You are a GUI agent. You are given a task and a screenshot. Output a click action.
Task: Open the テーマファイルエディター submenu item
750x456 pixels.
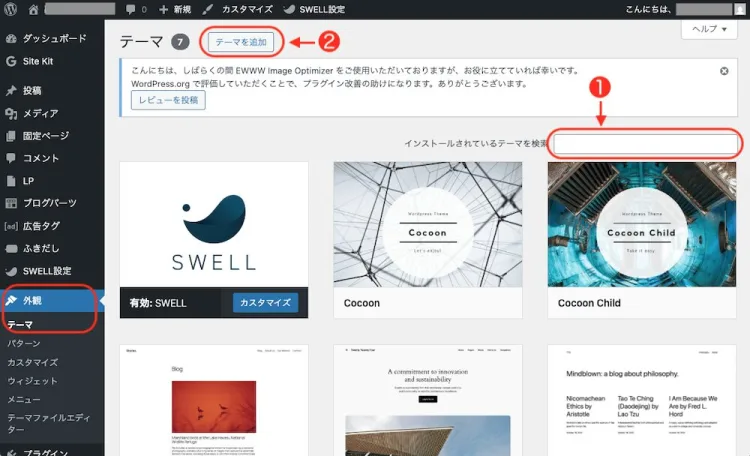point(48,423)
